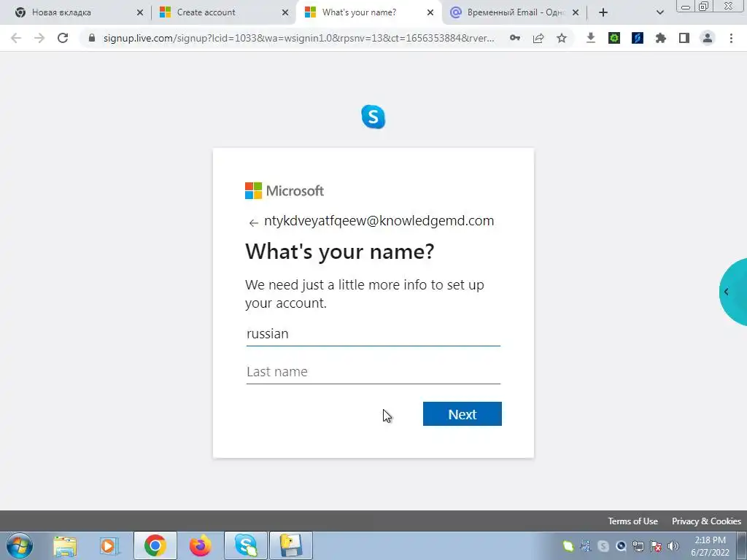The height and width of the screenshot is (560, 747).
Task: View site security lock info
Action: 92,38
